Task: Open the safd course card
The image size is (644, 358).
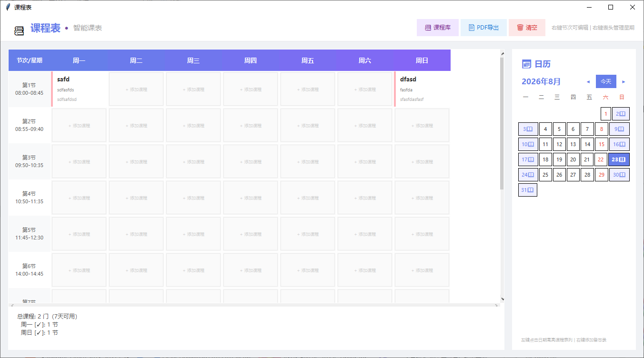Action: 79,89
